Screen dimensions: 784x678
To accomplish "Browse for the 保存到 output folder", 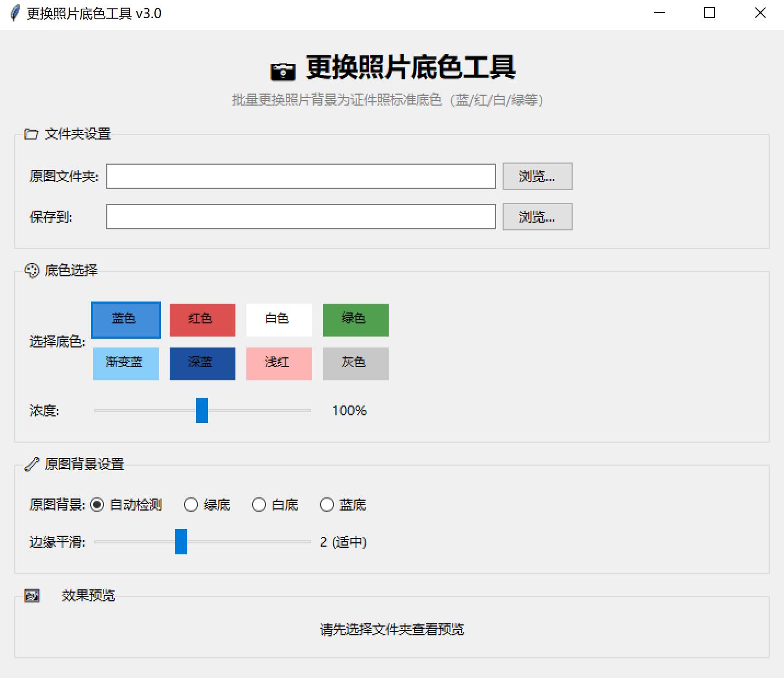I will coord(538,217).
